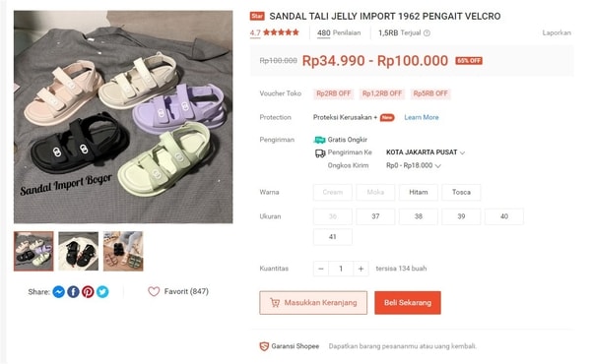Increase quantity with plus button
The width and height of the screenshot is (591, 364).
click(x=361, y=269)
